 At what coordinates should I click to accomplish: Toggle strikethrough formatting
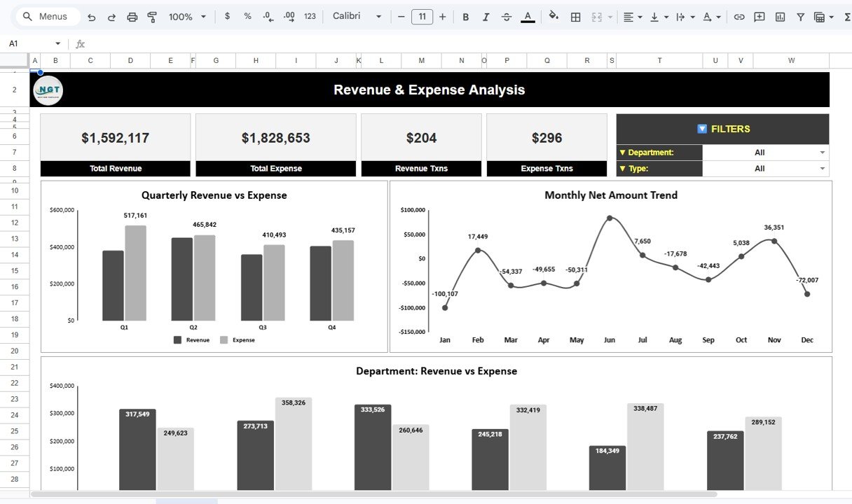[x=507, y=16]
